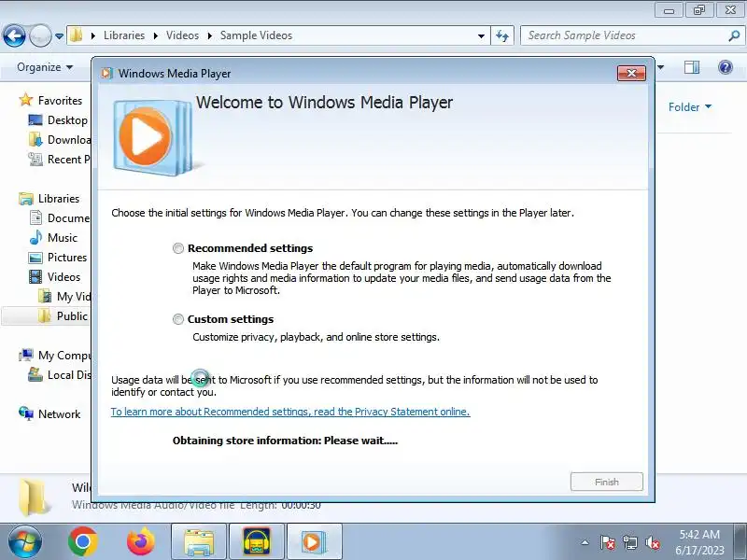
Task: Click the Music note icon
Action: (35, 237)
